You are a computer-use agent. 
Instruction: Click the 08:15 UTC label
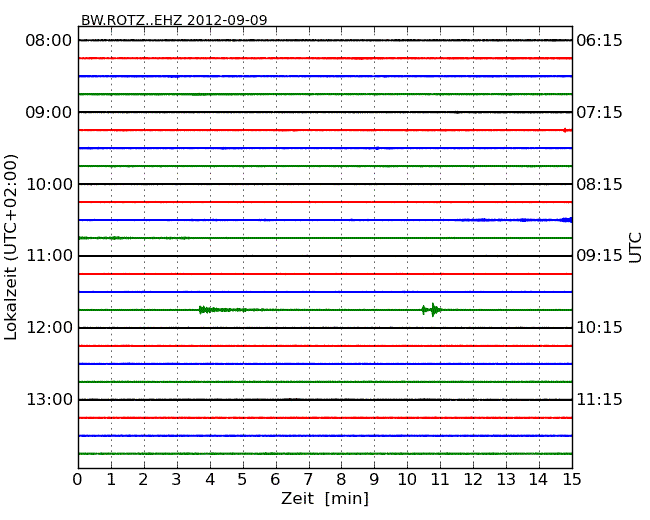point(599,184)
